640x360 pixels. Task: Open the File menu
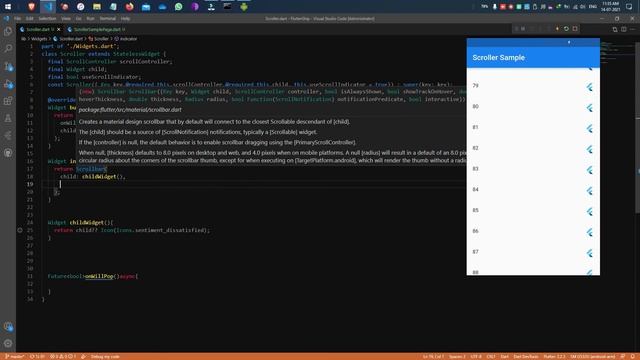pyautogui.click(x=17, y=19)
